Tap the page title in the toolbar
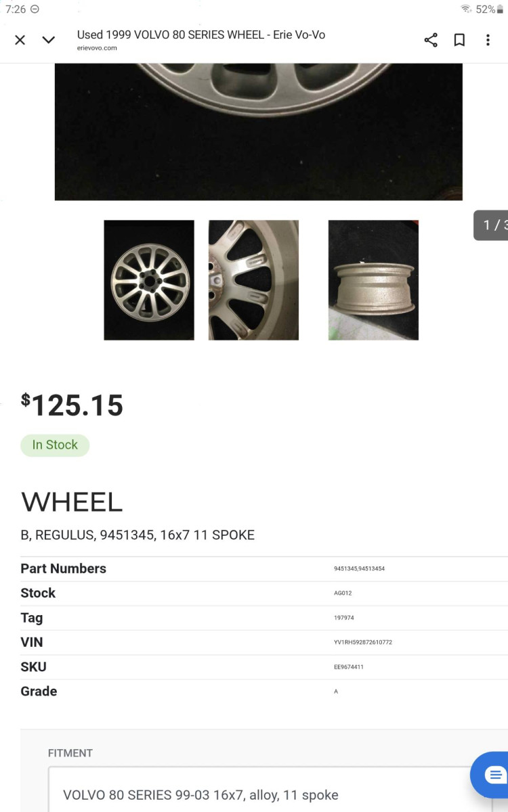This screenshot has height=812, width=508. coord(201,35)
